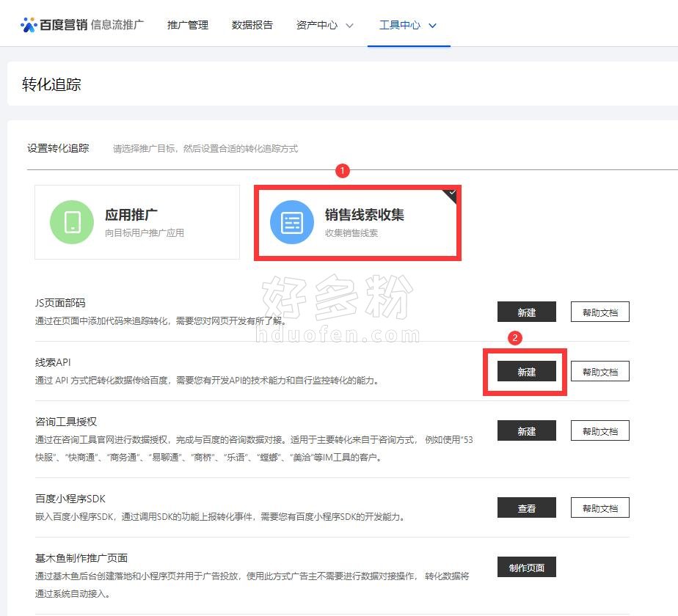Click the 咨询工具授权 heading
Image resolution: width=678 pixels, height=616 pixels.
[66, 422]
